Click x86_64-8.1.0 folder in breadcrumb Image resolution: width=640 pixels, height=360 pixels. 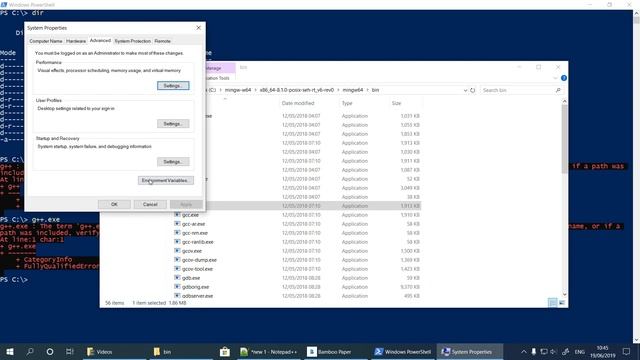pyautogui.click(x=297, y=90)
